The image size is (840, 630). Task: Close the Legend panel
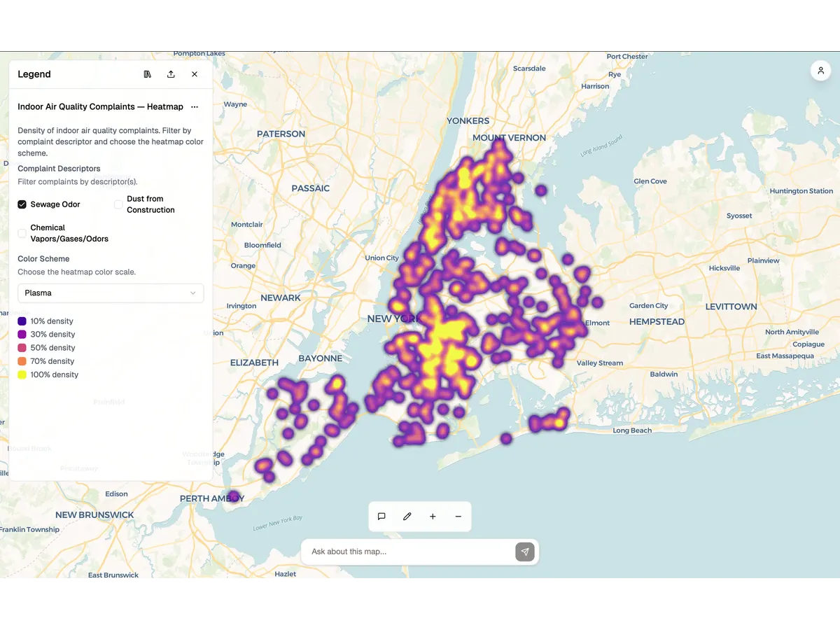(195, 74)
